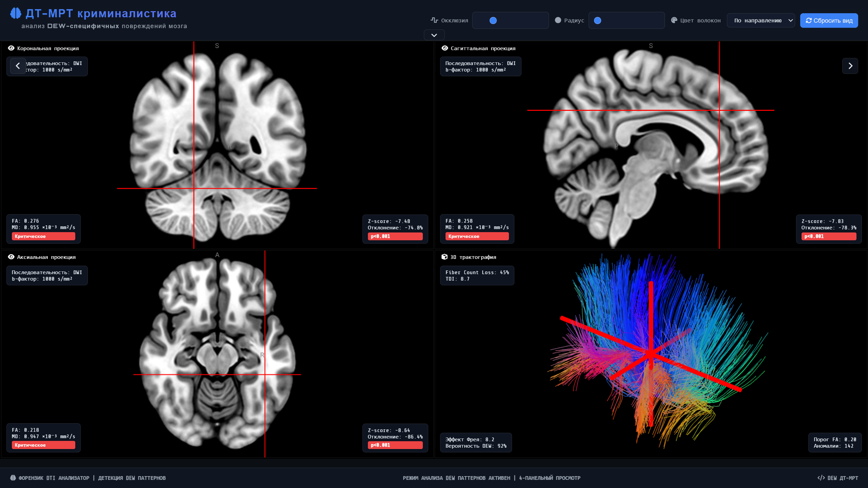Click the Критическое badge in axial panel
Viewport: 868px width, 488px height.
point(43,445)
